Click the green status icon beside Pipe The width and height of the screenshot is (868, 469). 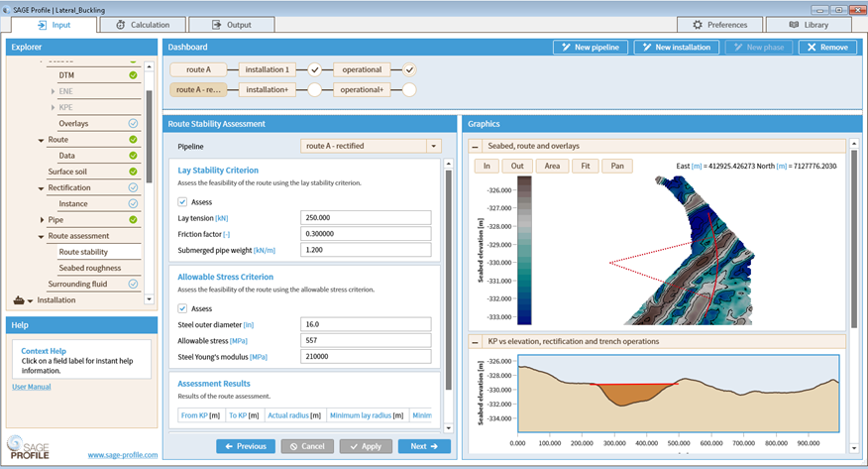pos(133,220)
